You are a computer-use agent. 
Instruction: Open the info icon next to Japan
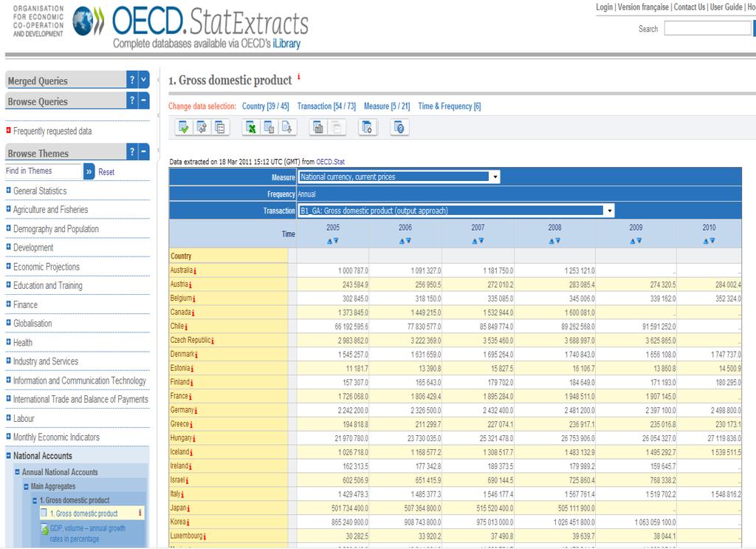[188, 509]
